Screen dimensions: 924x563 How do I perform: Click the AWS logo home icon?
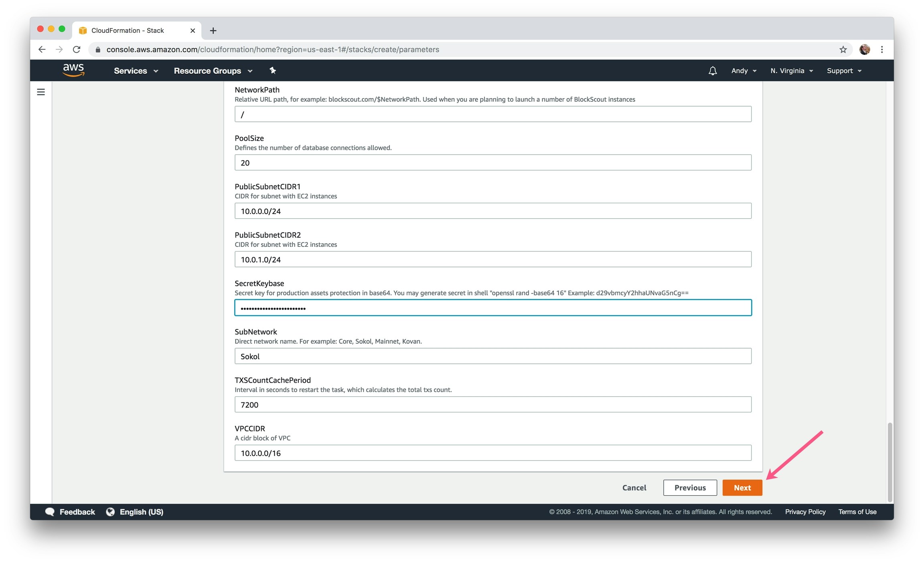click(x=73, y=71)
